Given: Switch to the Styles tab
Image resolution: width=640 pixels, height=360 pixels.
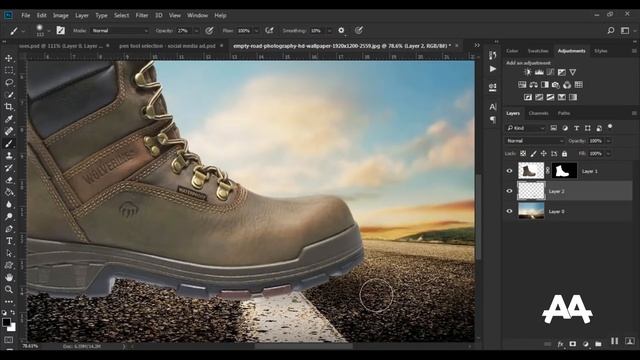Looking at the screenshot, I should click(x=600, y=51).
